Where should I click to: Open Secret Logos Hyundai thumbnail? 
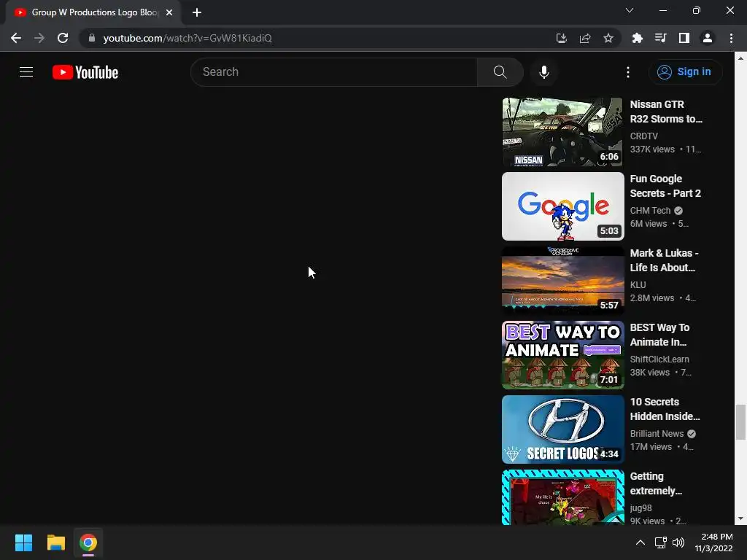(x=562, y=429)
